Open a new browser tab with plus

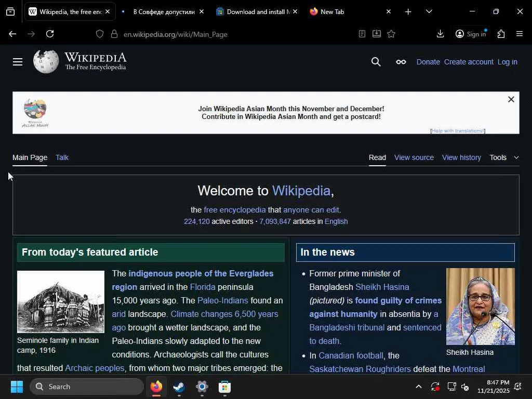click(x=408, y=12)
